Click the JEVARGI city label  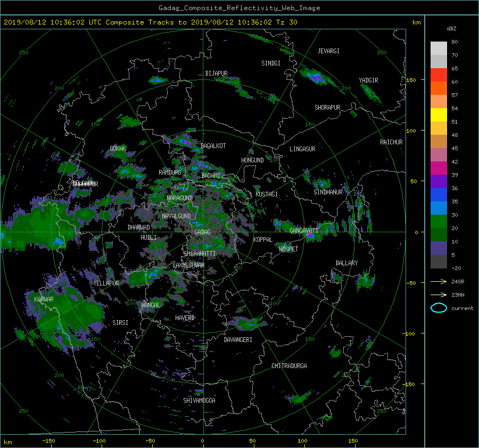(x=328, y=51)
